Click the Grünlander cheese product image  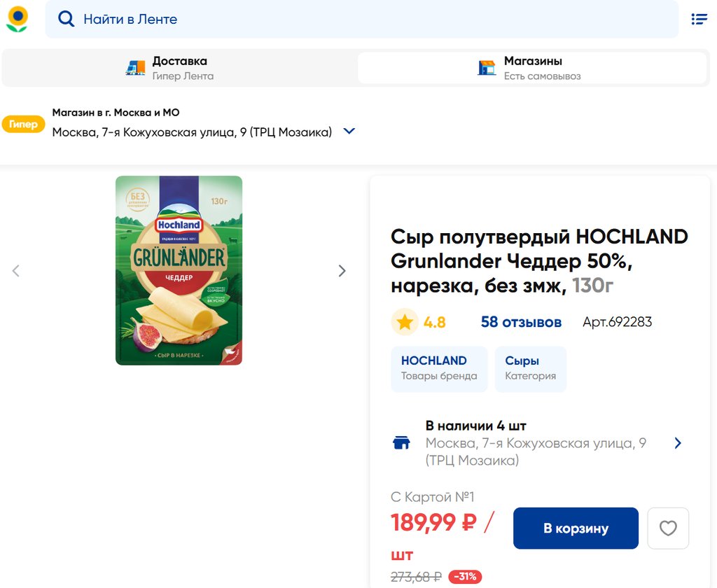coord(179,270)
